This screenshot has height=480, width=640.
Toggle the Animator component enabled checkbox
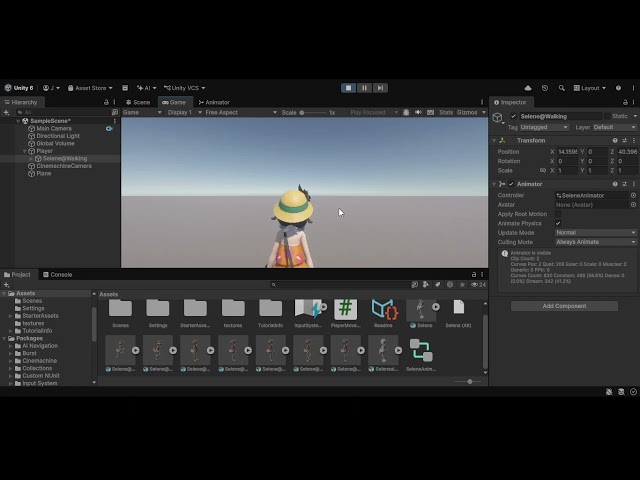click(x=511, y=184)
